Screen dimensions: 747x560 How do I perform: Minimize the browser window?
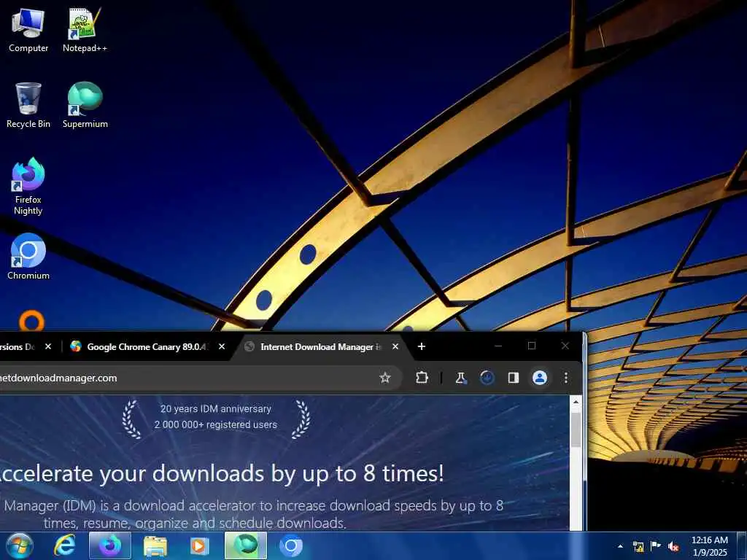(x=498, y=346)
